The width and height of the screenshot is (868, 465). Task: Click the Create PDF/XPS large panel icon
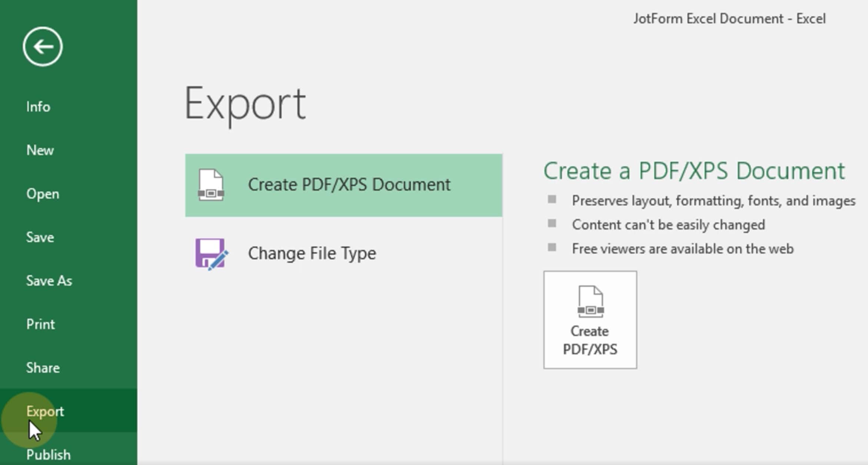(x=590, y=320)
